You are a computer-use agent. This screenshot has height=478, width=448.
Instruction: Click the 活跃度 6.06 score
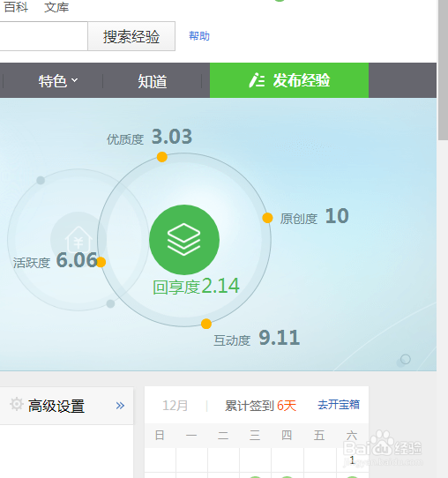click(x=56, y=261)
